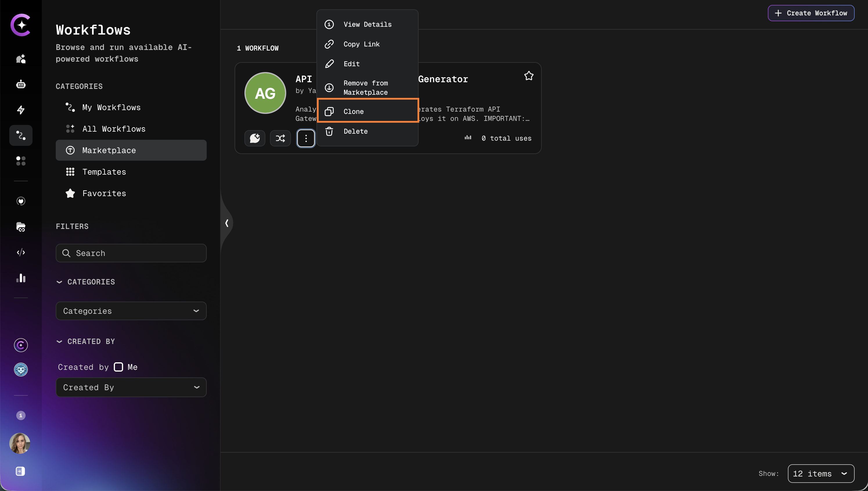
Task: Open the assistants robot icon
Action: point(21,84)
